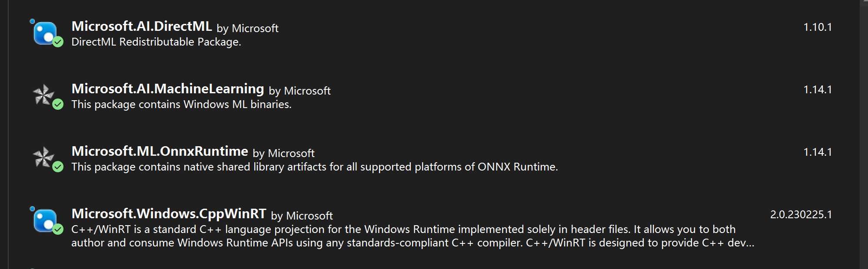868x269 pixels.
Task: Open Microsoft.ML.OnnxRuntime package details
Action: click(160, 151)
